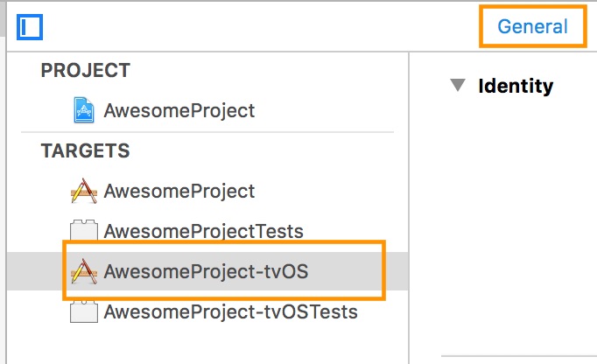The height and width of the screenshot is (364, 597).
Task: Click the Identity section heading
Action: click(516, 86)
